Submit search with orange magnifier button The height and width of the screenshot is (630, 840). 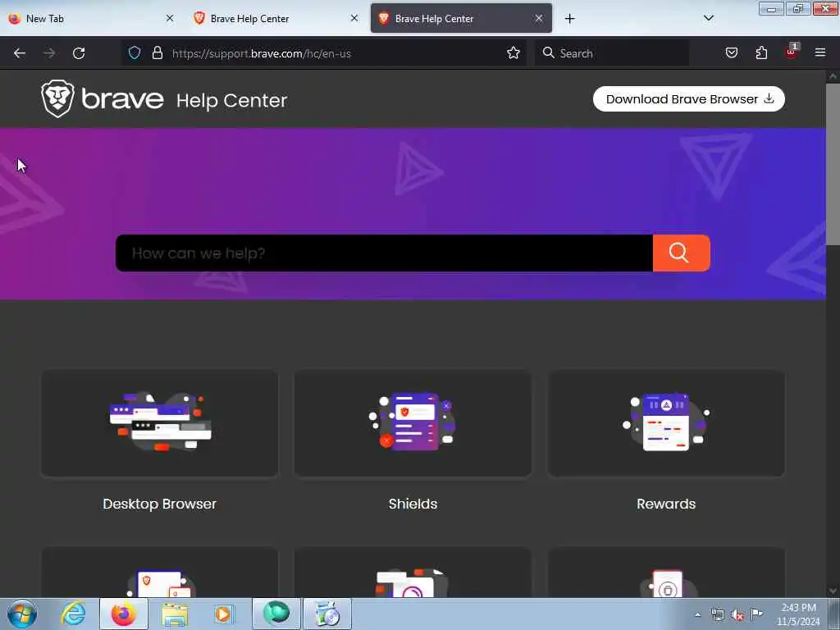click(x=682, y=253)
